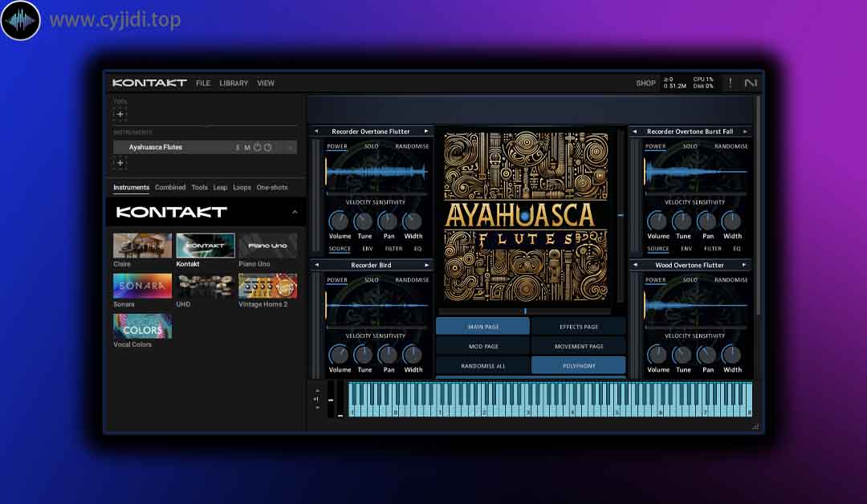
Task: Click the Width knob of Recorder Bird
Action: pos(412,355)
